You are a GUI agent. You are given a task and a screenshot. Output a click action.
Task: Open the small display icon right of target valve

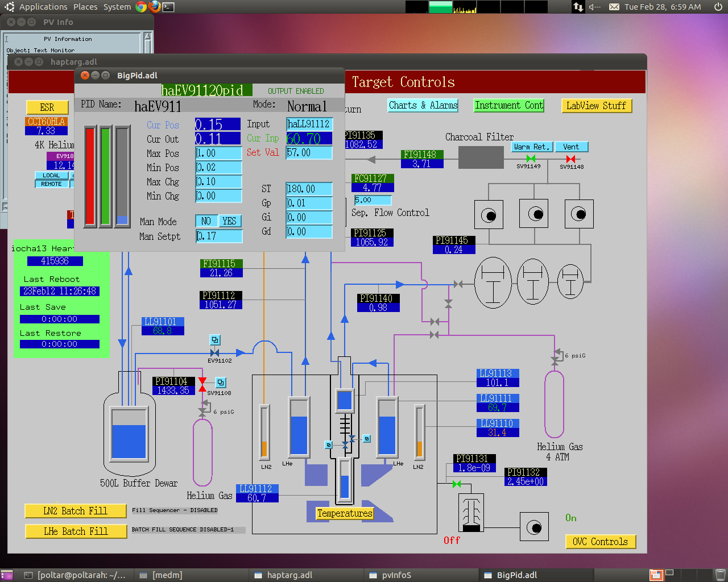[367, 439]
